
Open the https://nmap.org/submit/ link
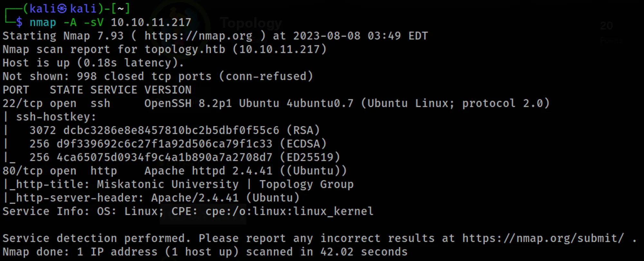pyautogui.click(x=543, y=238)
